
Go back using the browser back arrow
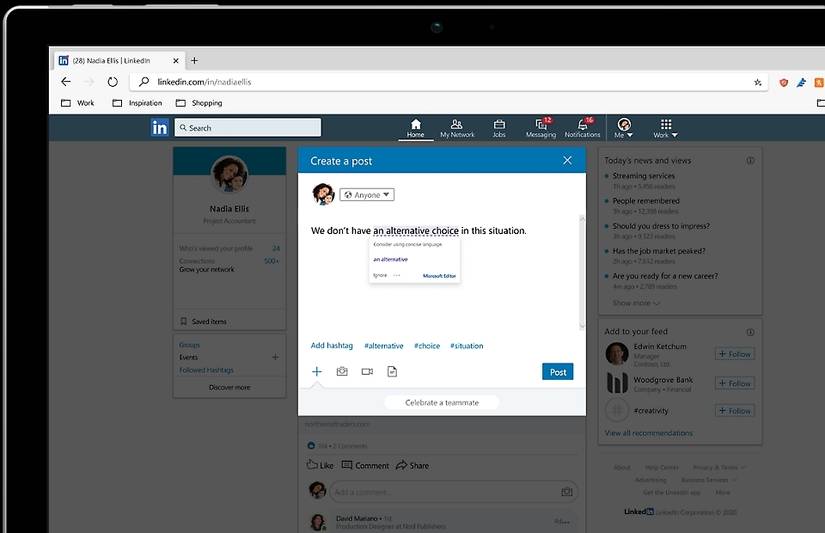click(x=66, y=82)
